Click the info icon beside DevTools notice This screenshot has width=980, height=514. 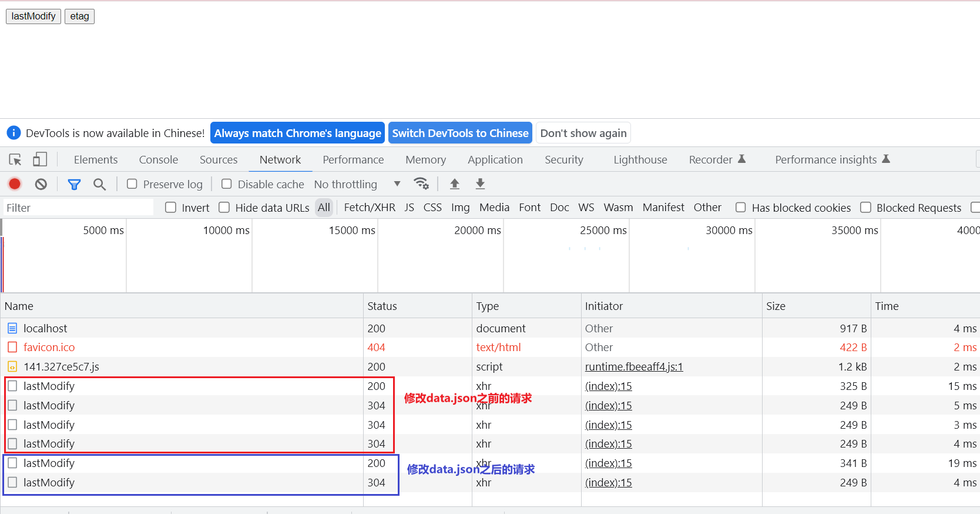tap(14, 133)
